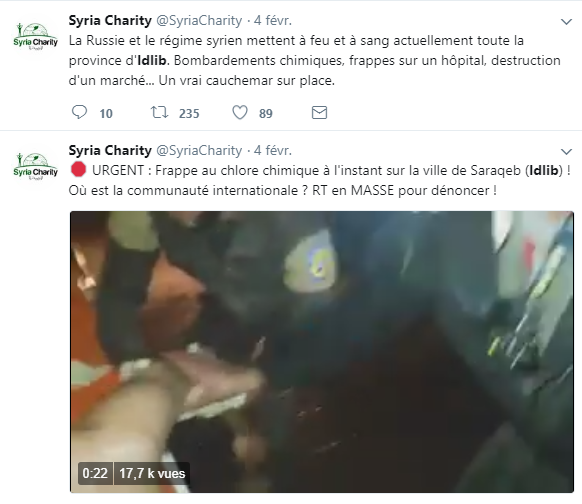Click the 89 likes count
This screenshot has width=582, height=504.
(265, 113)
